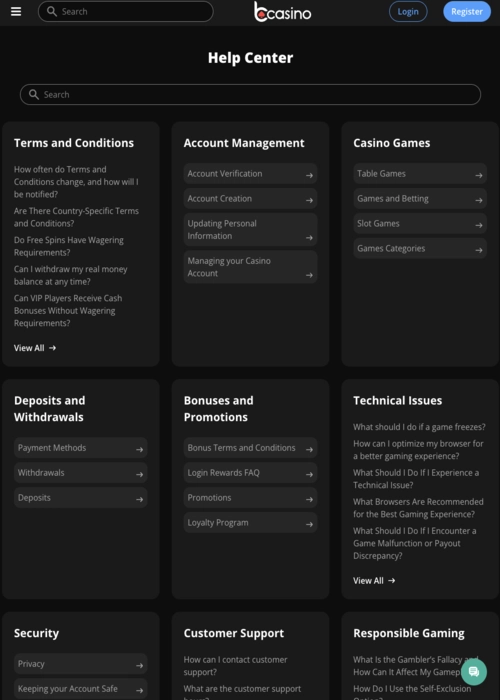The image size is (500, 700).
Task: Open 'What Should I Do If I Experience a Technical Issue?'
Action: [416, 479]
